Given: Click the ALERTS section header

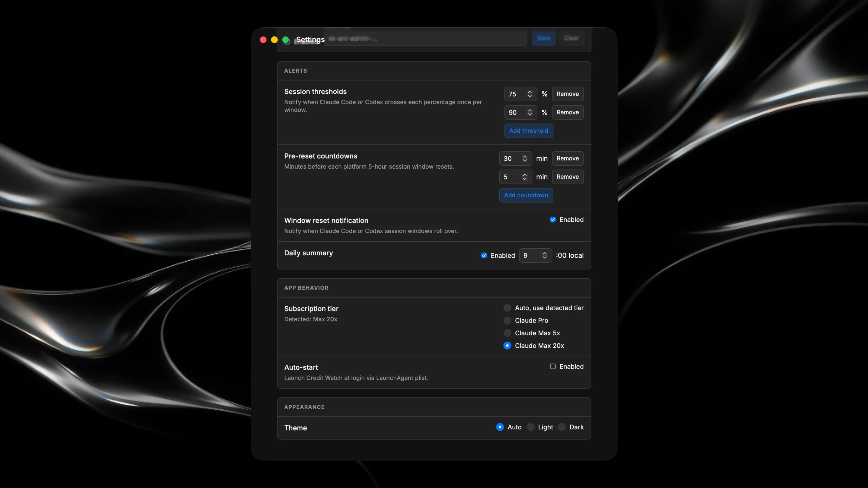Looking at the screenshot, I should pyautogui.click(x=295, y=71).
